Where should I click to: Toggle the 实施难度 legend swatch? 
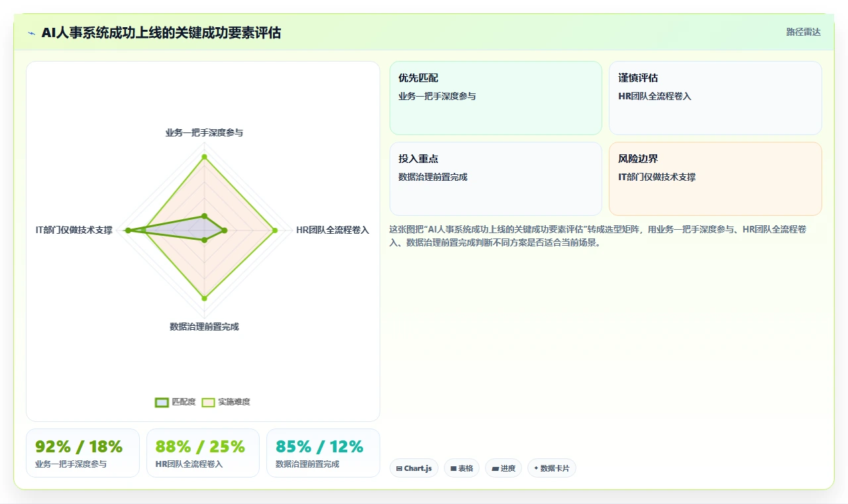(208, 402)
